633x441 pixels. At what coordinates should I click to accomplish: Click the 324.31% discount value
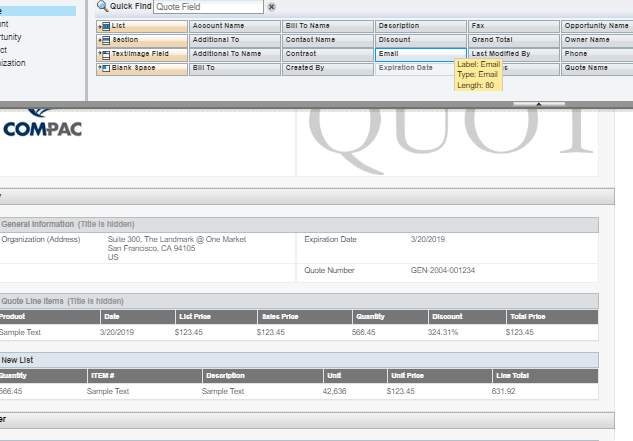point(443,332)
